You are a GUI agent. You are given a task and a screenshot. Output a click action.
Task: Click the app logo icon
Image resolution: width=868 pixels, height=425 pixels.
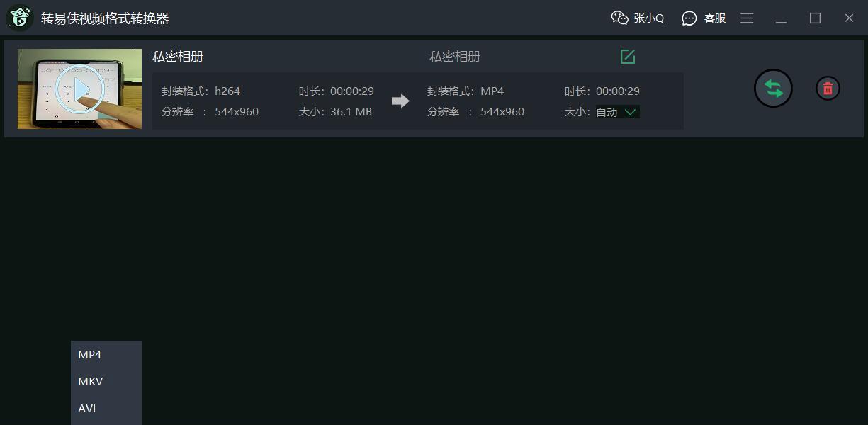point(20,18)
